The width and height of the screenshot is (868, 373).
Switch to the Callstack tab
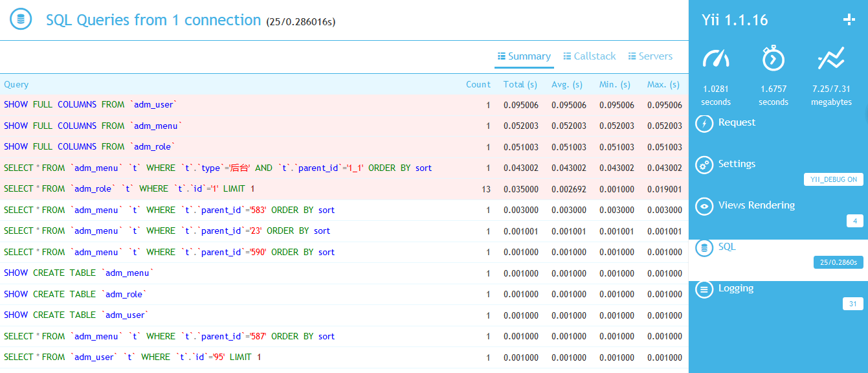coord(589,56)
